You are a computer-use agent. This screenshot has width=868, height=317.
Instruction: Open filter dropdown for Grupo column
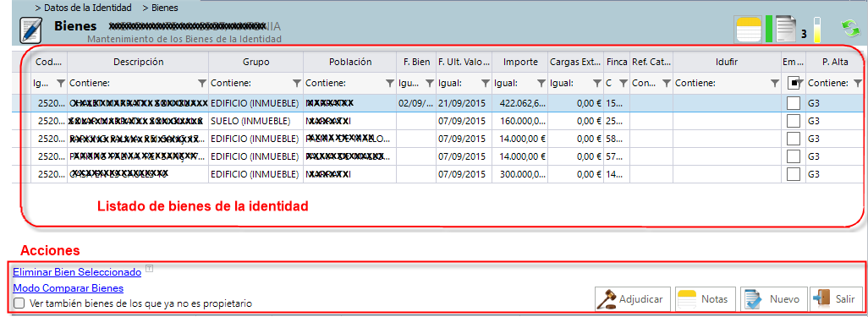click(x=297, y=83)
